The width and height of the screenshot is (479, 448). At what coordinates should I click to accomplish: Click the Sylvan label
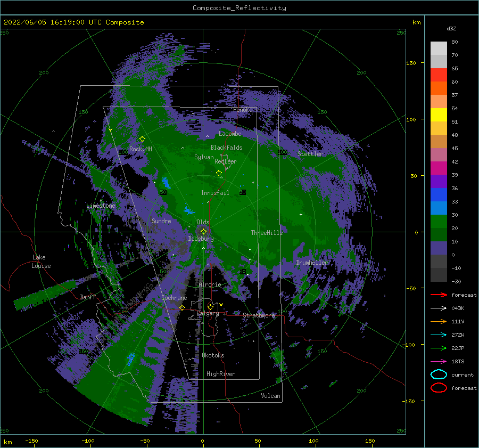tap(204, 157)
